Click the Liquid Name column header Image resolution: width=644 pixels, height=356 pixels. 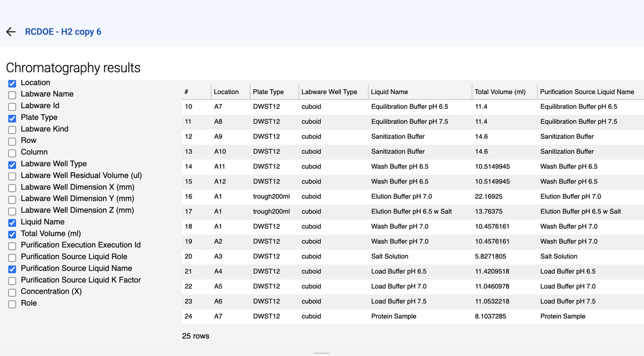point(389,92)
